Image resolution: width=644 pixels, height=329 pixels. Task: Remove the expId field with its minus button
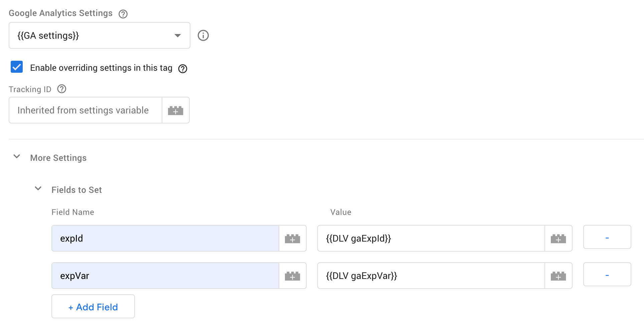(607, 237)
